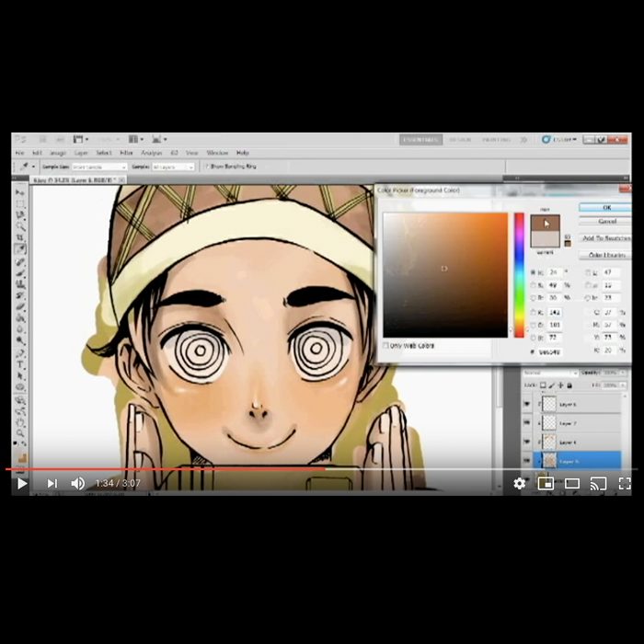Open the Sample Size dropdown
The height and width of the screenshot is (644, 644).
(x=99, y=167)
